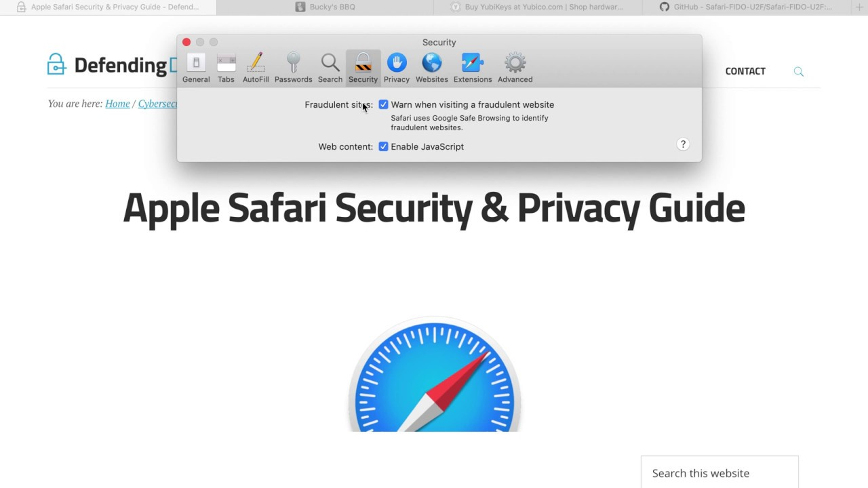This screenshot has width=868, height=488.
Task: Open the Search preferences pane
Action: click(330, 68)
